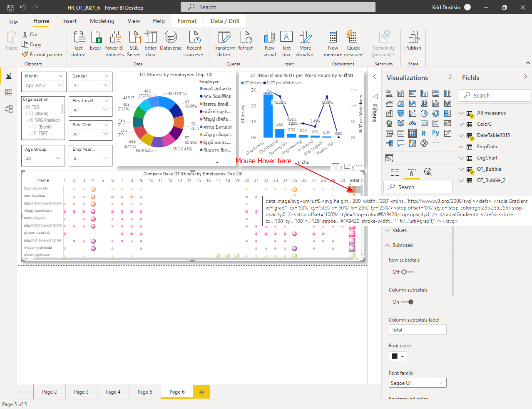Switch to the Page 4 report tab
This screenshot has height=409, width=532.
113,392
